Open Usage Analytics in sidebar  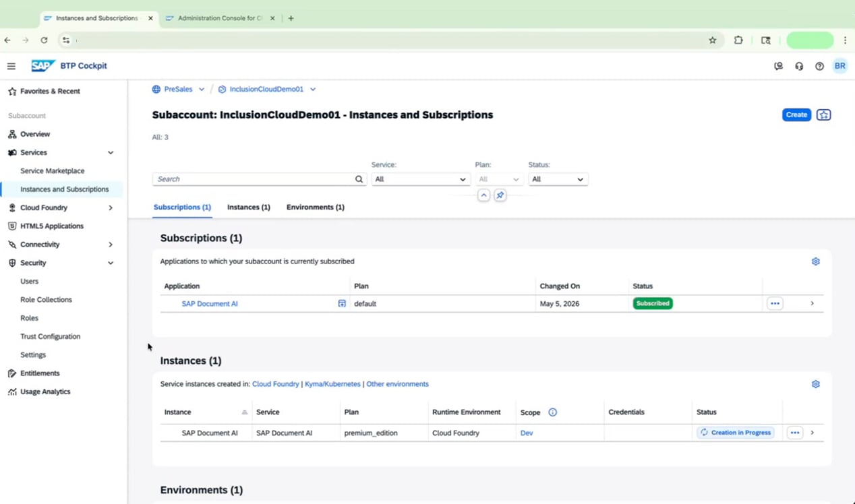[x=45, y=391]
